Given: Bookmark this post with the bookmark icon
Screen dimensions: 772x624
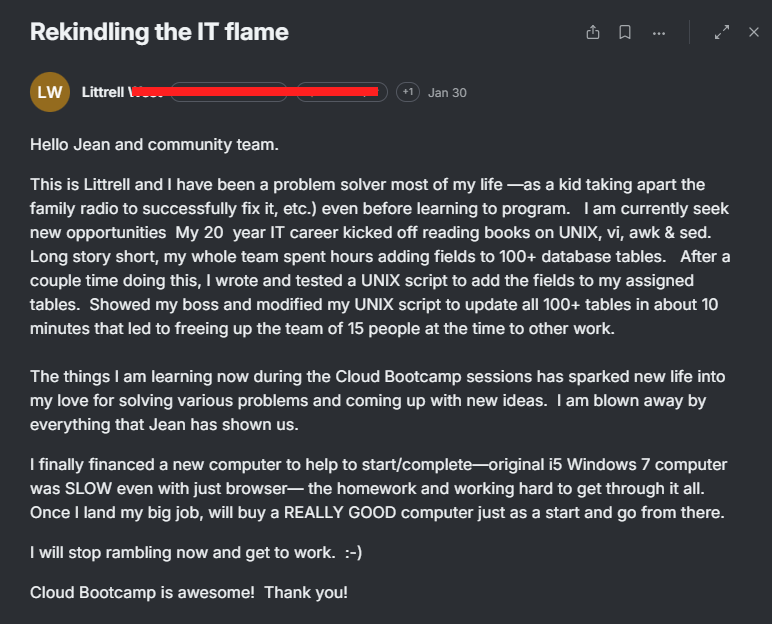Looking at the screenshot, I should tap(625, 33).
